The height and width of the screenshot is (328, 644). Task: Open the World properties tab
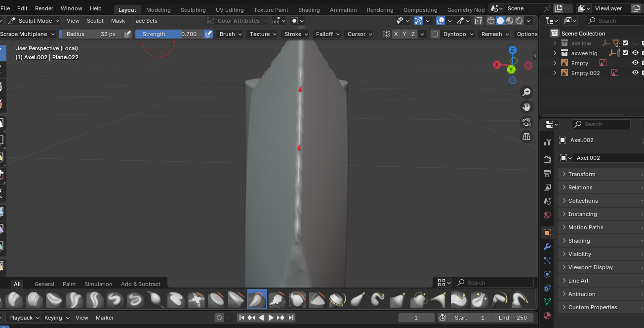tap(547, 215)
